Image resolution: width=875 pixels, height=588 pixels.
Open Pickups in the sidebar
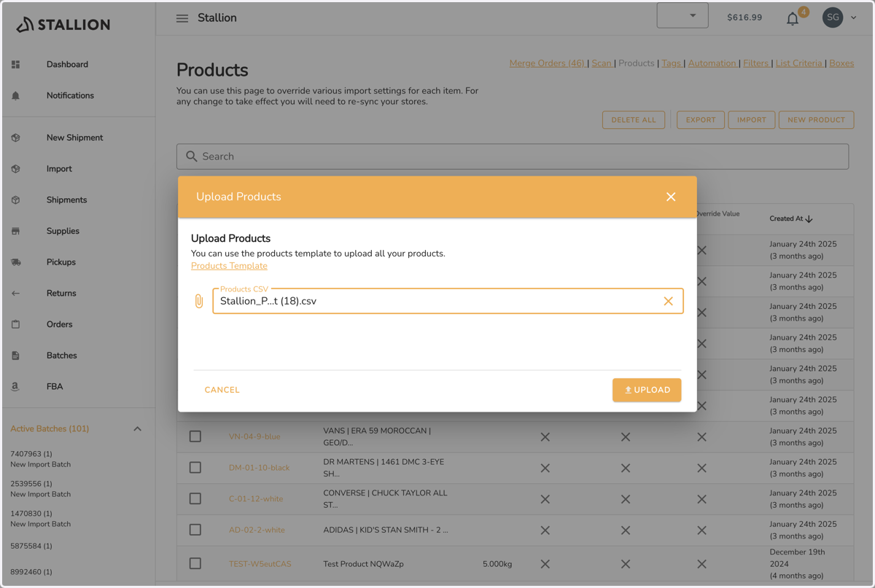tap(61, 262)
